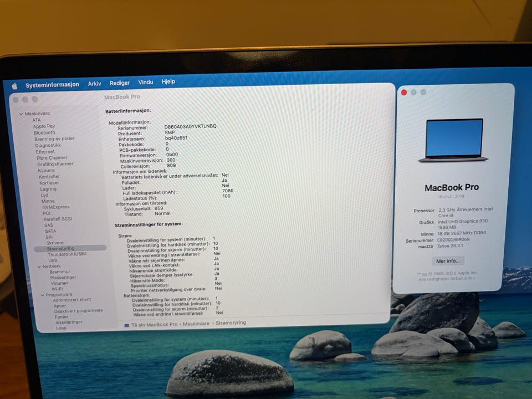The width and height of the screenshot is (532, 399).
Task: Select Bluetooth in the sidebar
Action: point(44,132)
